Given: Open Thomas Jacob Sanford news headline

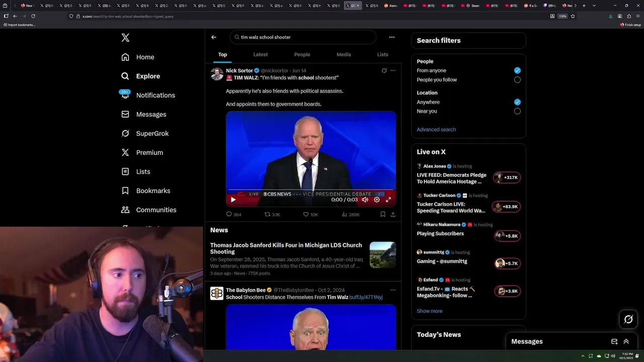Looking at the screenshot, I should click(286, 248).
